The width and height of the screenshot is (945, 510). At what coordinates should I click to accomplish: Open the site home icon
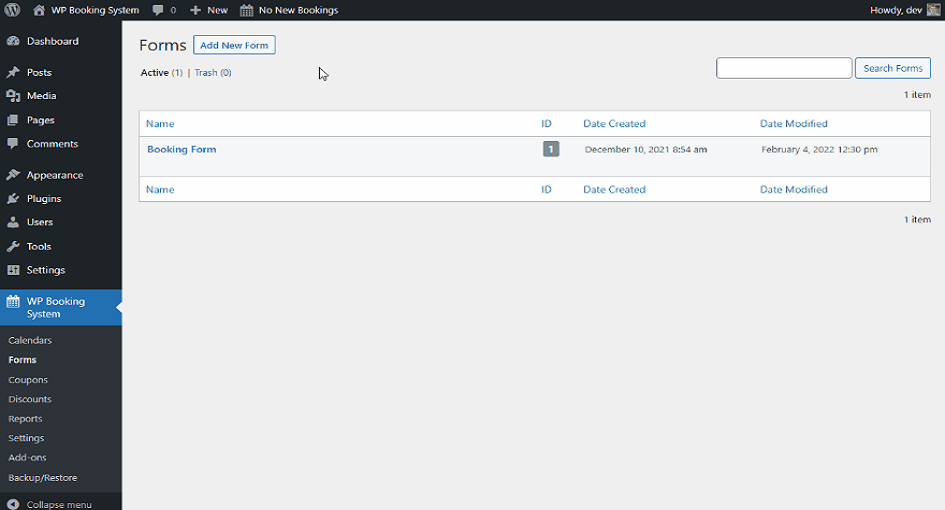(x=39, y=10)
